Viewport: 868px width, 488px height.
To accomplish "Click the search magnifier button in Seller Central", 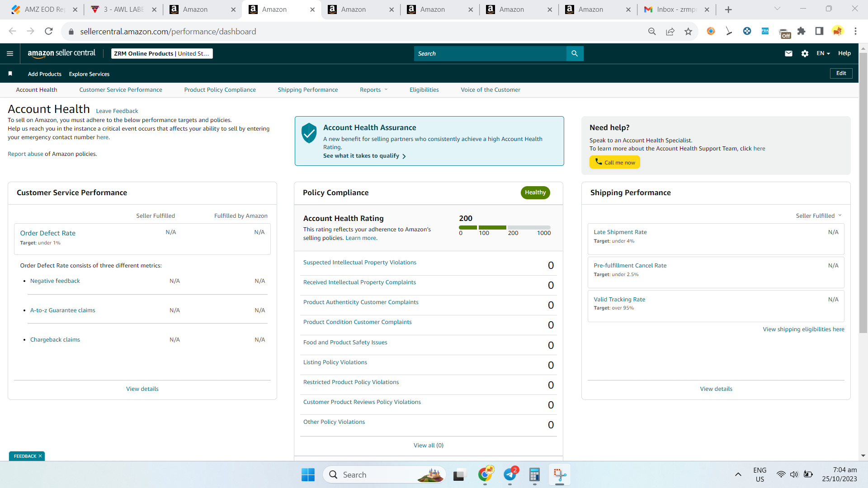I will 575,53.
